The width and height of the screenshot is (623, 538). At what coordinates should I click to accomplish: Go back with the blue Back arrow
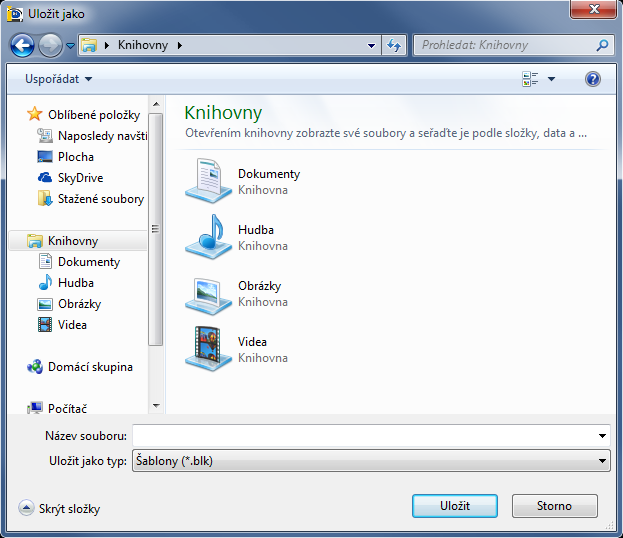[22, 45]
